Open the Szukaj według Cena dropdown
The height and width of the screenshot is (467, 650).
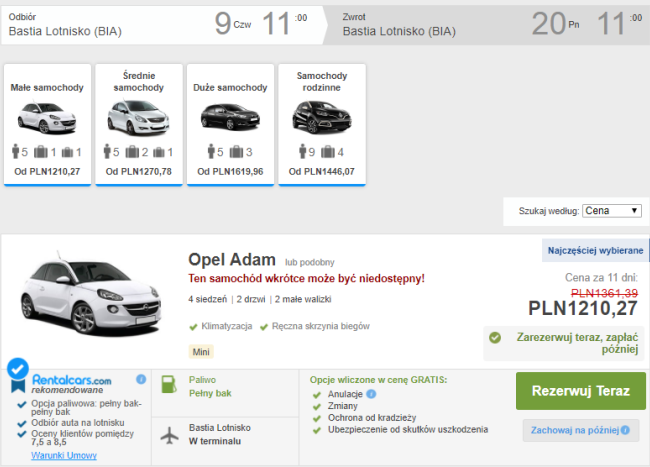pyautogui.click(x=612, y=211)
